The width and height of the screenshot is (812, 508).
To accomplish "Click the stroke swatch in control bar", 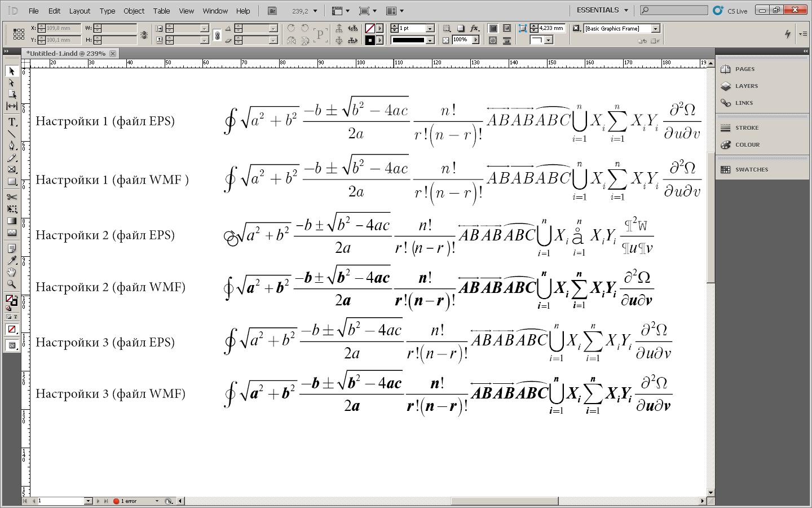I will pos(370,40).
